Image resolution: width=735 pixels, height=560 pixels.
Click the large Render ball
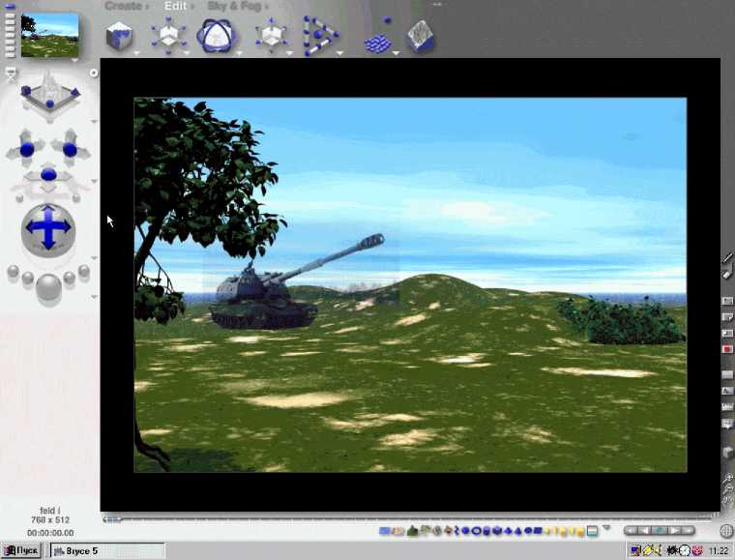coord(48,287)
